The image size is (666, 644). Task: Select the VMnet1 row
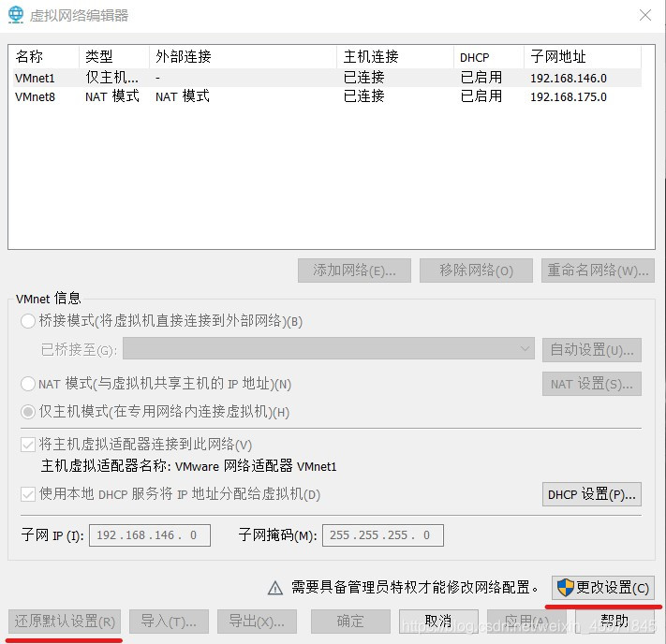(x=327, y=78)
